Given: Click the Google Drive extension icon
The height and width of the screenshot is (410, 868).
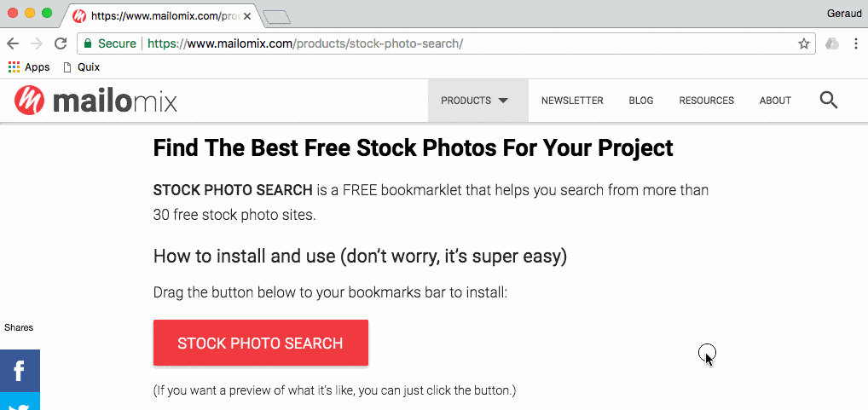Looking at the screenshot, I should (832, 43).
